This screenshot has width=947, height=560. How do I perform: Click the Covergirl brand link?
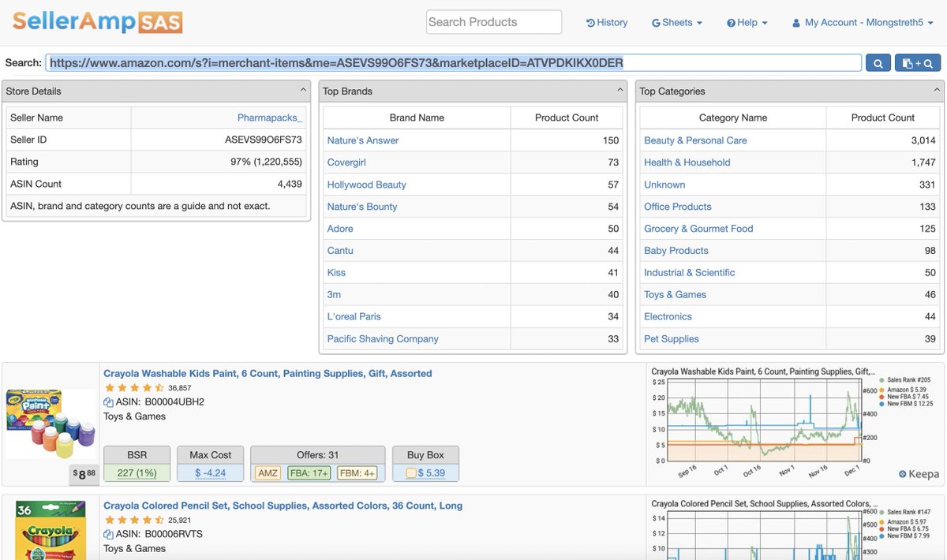click(x=346, y=162)
